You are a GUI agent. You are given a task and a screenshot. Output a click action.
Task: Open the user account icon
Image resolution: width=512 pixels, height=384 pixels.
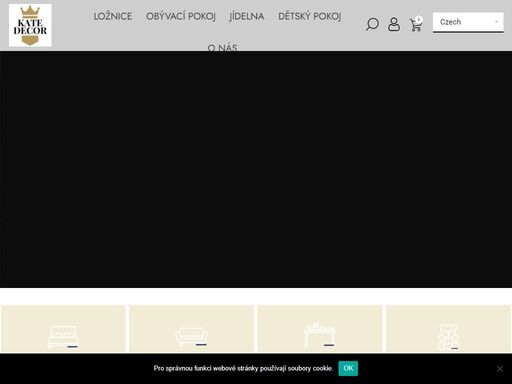[x=394, y=24]
